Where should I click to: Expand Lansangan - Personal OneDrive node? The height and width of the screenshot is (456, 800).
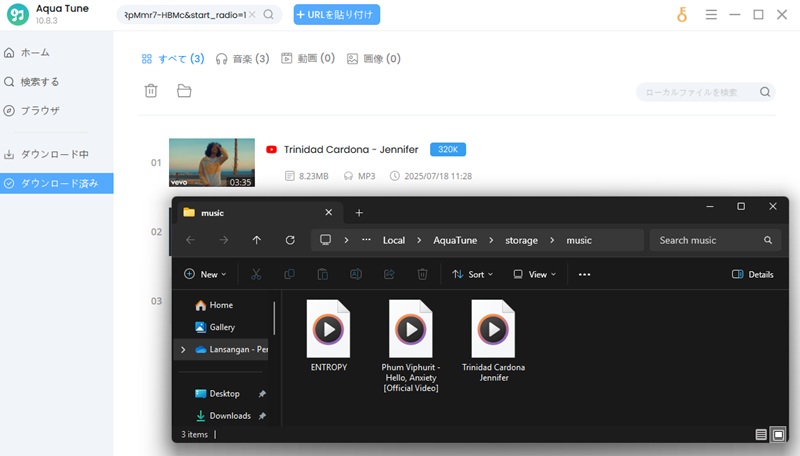pos(183,349)
